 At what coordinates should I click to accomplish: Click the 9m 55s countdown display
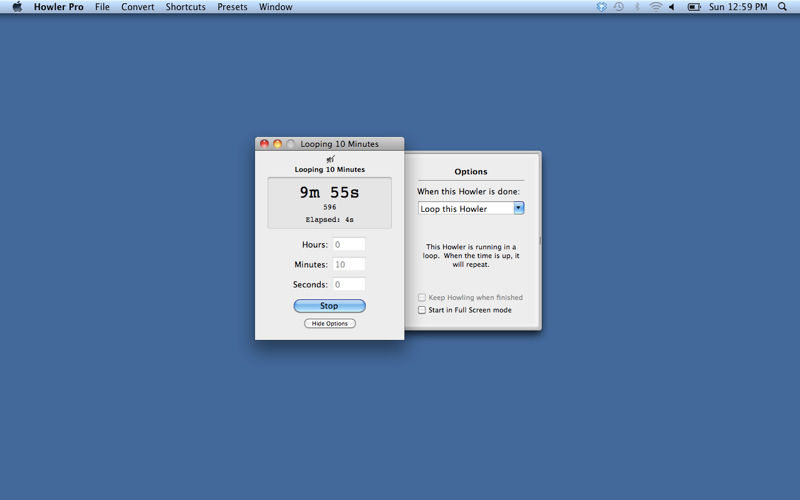330,192
